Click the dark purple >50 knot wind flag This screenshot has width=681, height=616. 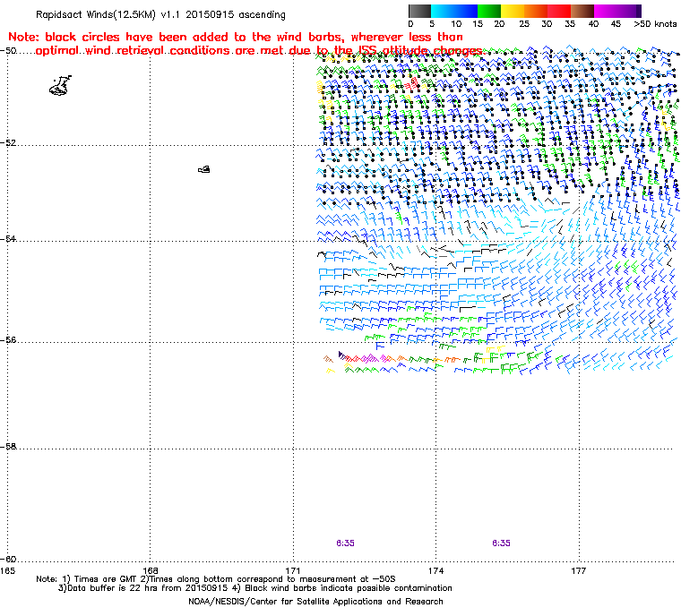(340, 355)
